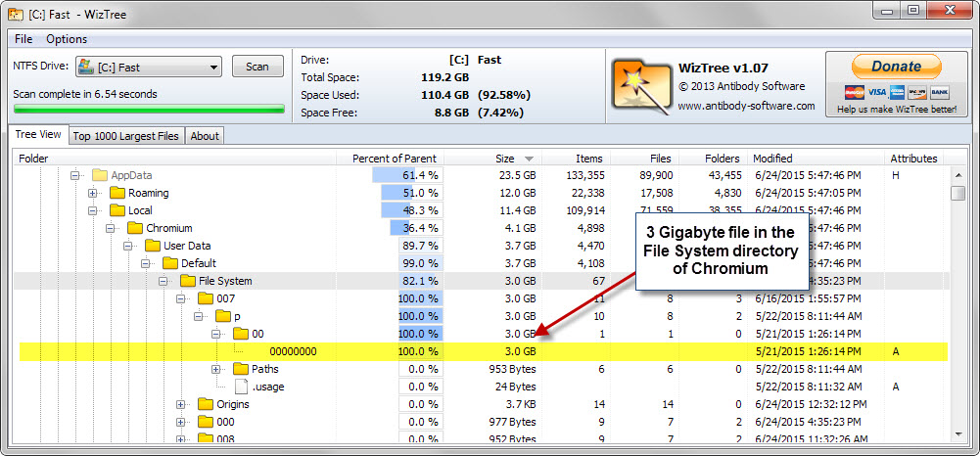Image resolution: width=980 pixels, height=456 pixels.
Task: Click the scan progress bar
Action: coord(149,109)
